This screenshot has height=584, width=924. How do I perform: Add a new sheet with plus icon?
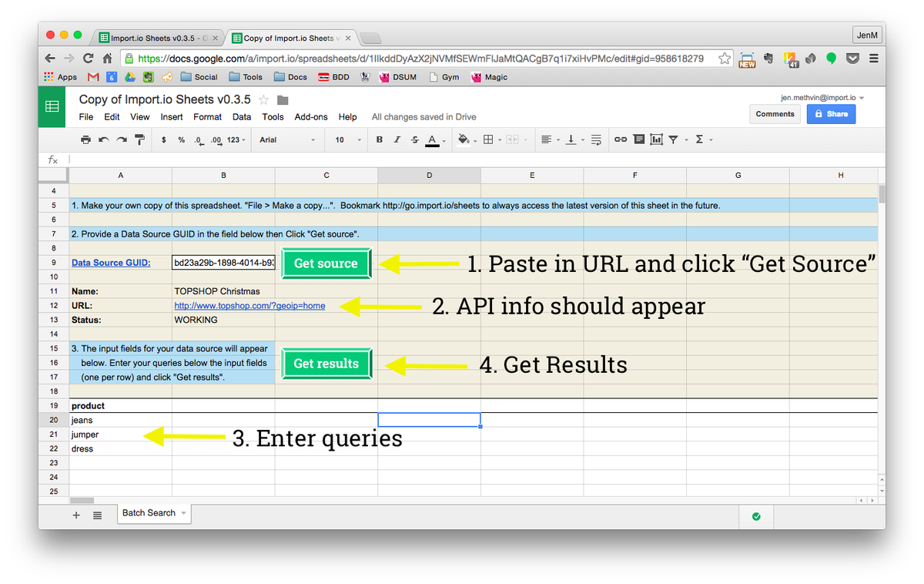click(76, 515)
